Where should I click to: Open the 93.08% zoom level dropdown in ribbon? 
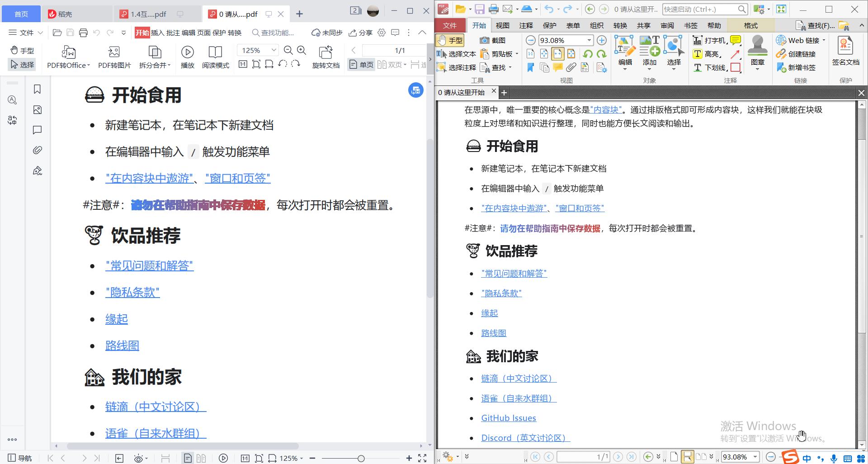[x=589, y=40]
